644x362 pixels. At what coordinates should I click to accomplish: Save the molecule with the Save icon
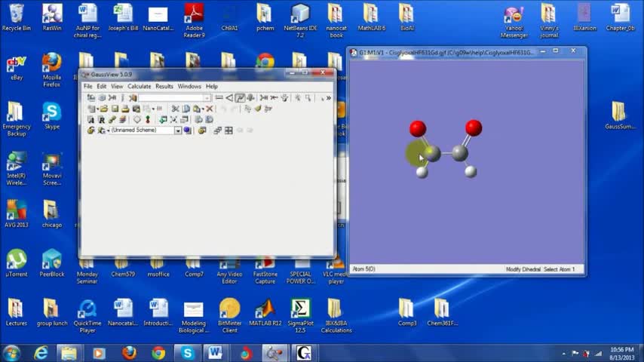pyautogui.click(x=115, y=109)
